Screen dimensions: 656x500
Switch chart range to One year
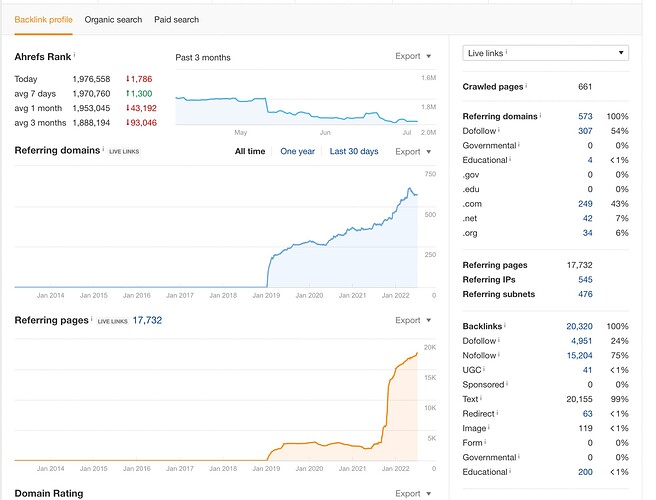click(x=297, y=152)
